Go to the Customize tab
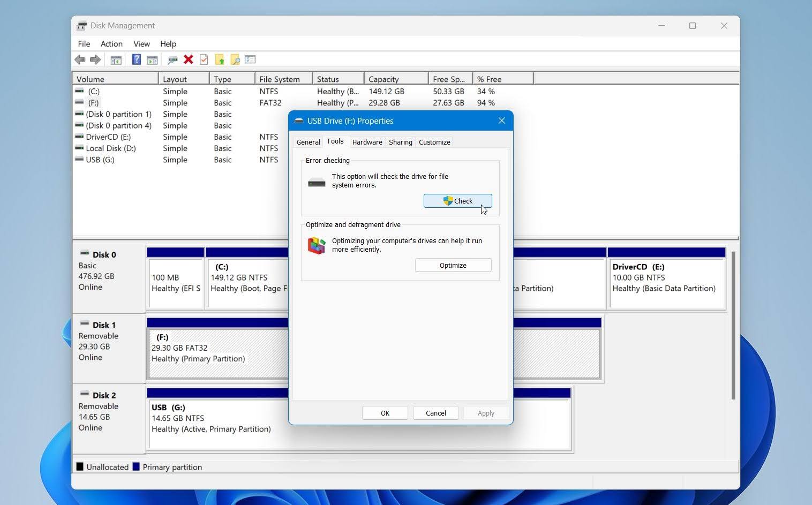812x505 pixels. pos(434,142)
